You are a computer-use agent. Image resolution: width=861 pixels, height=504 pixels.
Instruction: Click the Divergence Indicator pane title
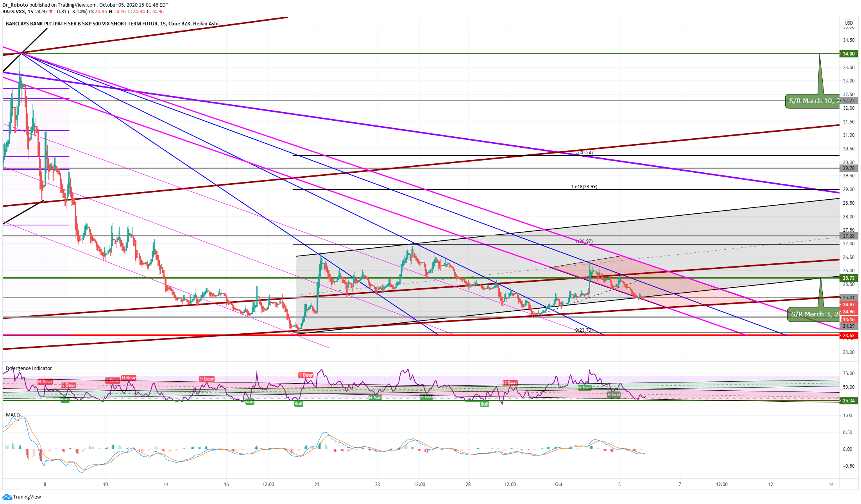pos(29,368)
